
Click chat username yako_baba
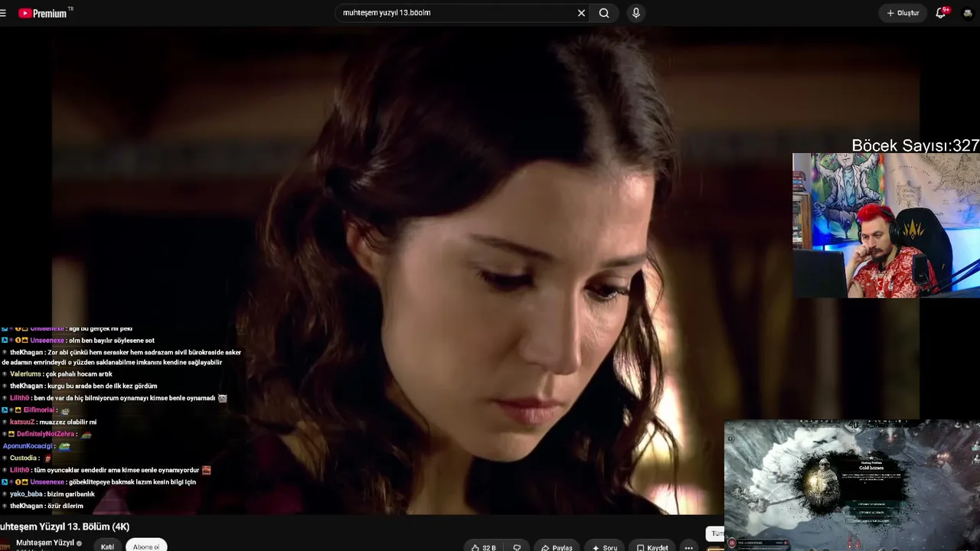pos(26,494)
